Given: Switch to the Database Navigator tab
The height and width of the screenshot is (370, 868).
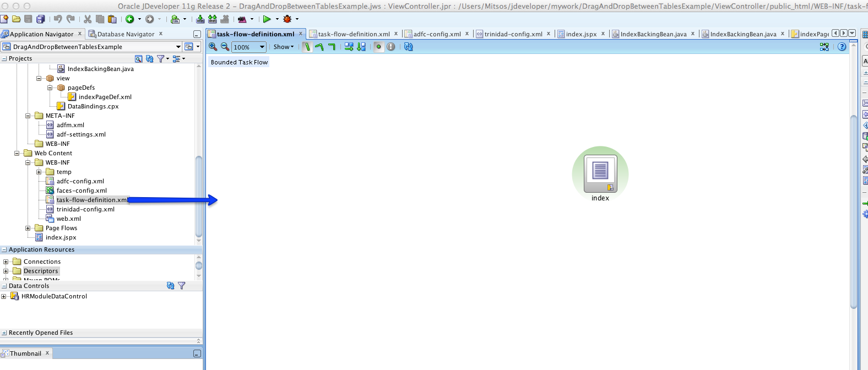Looking at the screenshot, I should (x=126, y=34).
